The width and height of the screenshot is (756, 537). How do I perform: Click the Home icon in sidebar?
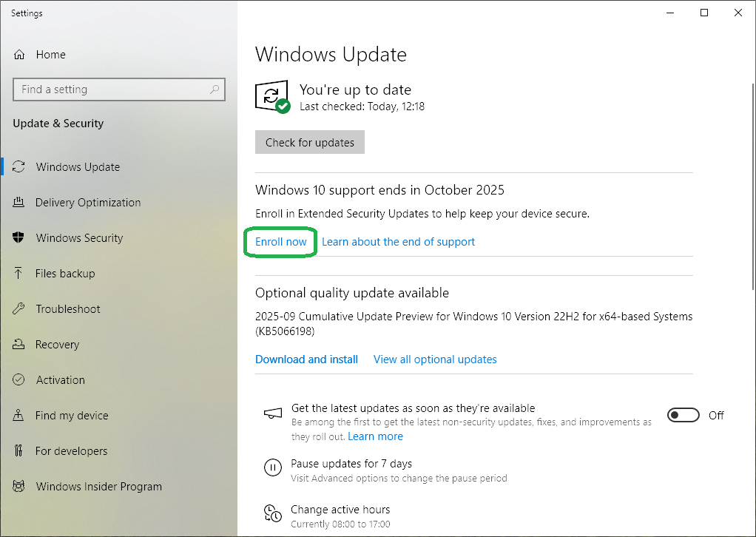(19, 55)
